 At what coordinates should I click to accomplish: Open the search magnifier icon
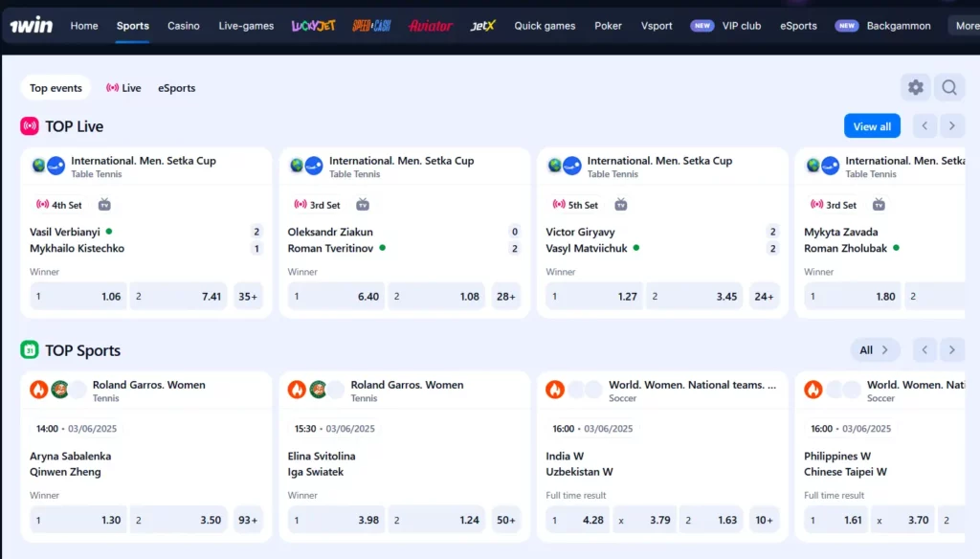click(x=949, y=87)
